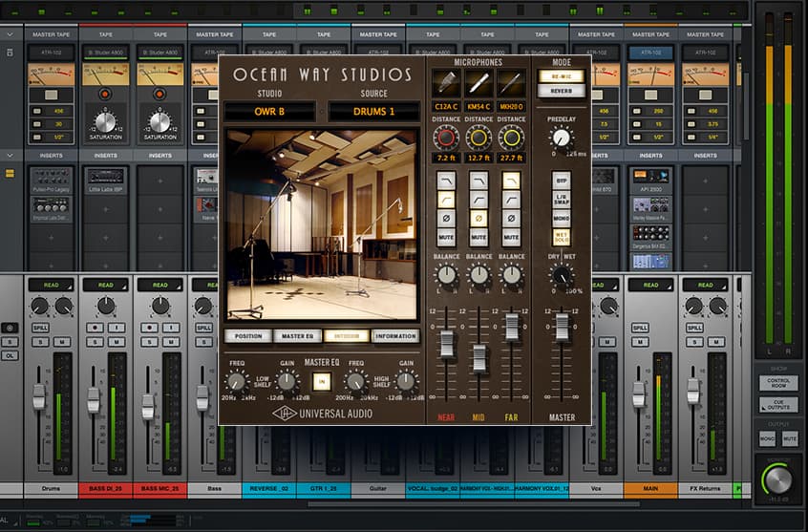Open the API 2500 insert on MAIN channel

tap(650, 180)
